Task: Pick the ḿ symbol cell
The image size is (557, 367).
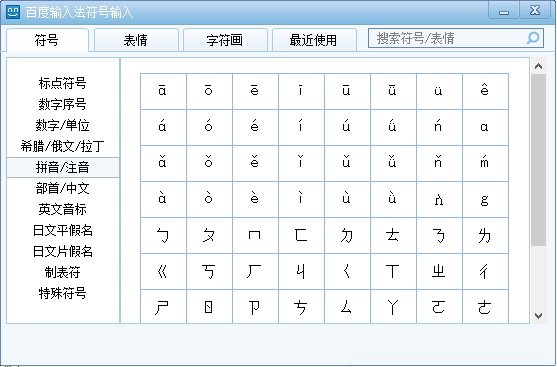Action: [x=486, y=163]
